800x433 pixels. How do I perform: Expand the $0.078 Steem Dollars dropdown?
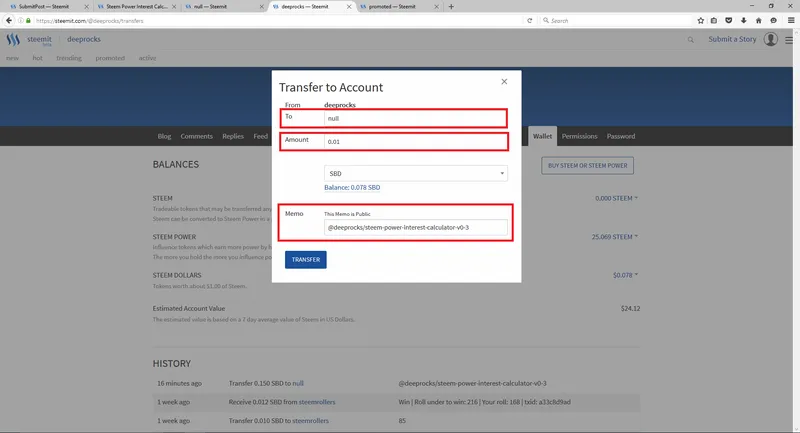626,275
